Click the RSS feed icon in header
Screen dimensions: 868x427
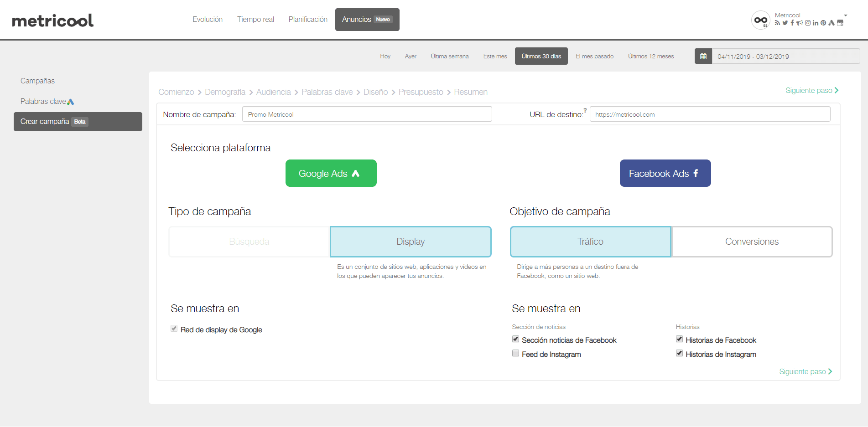(x=777, y=23)
